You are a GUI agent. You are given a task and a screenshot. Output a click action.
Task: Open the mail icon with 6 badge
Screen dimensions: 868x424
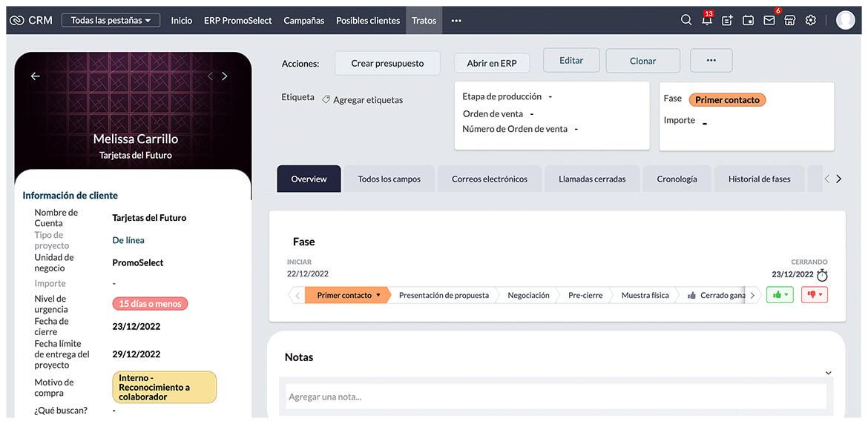click(769, 20)
